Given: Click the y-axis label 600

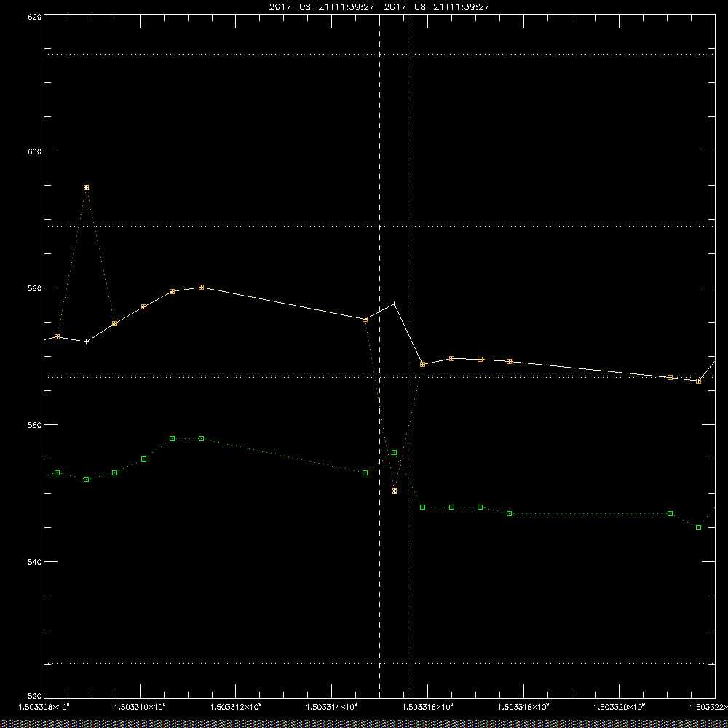Looking at the screenshot, I should coord(36,151).
